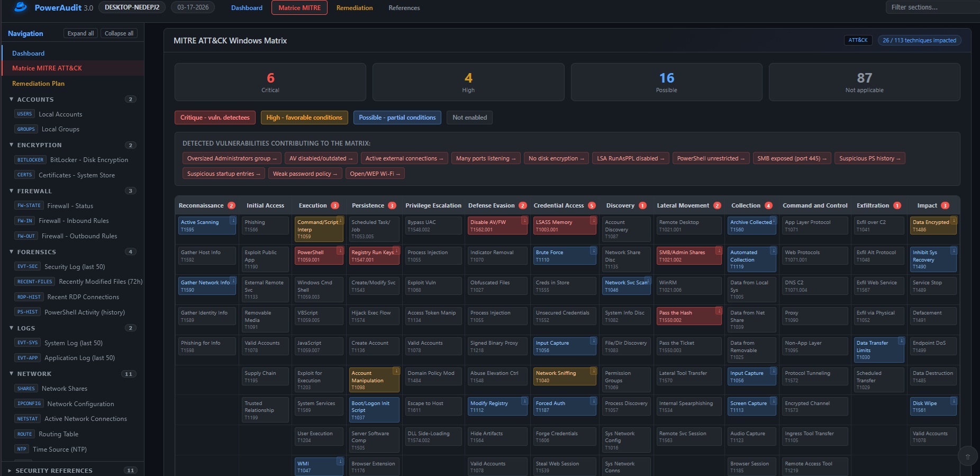The width and height of the screenshot is (980, 476).
Task: Collapse the FORENSICS section in navigation
Action: pos(72,252)
